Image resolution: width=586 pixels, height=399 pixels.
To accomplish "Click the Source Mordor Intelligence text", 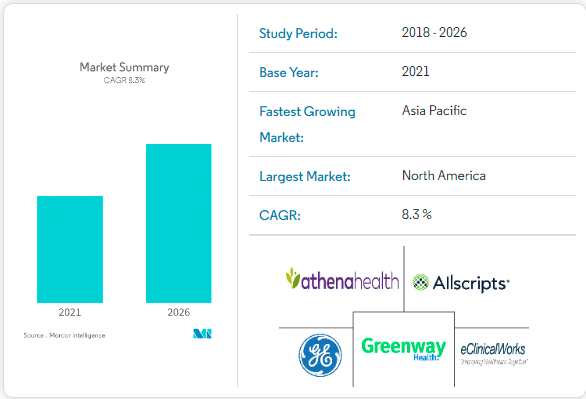I will [64, 335].
